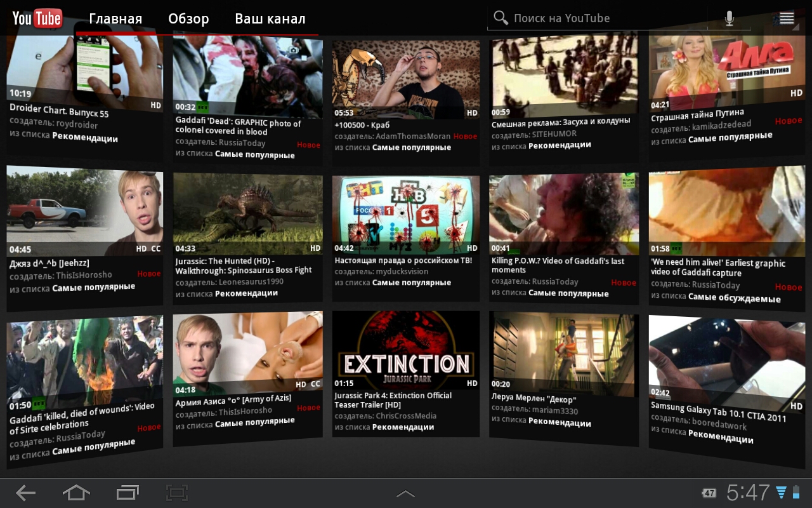
Task: Open the Samsung Galaxy Tab 10.1 thumbnail
Action: [x=726, y=364]
